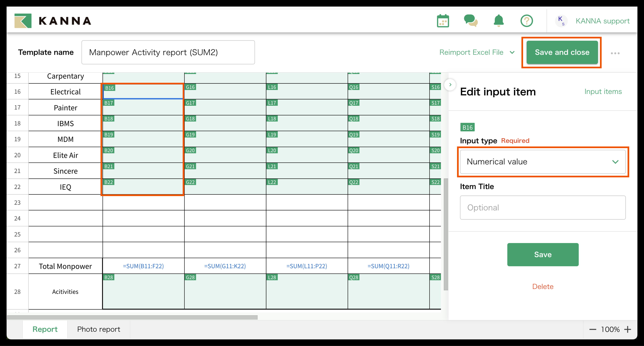Collapse the Edit input item side panel
Screen dimensions: 644x346
[450, 85]
